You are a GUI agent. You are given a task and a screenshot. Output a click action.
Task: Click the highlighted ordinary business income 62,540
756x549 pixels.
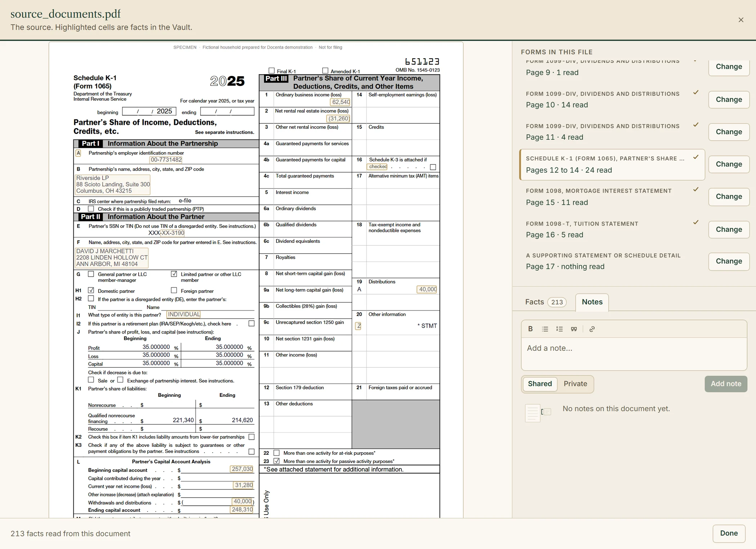coord(340,102)
